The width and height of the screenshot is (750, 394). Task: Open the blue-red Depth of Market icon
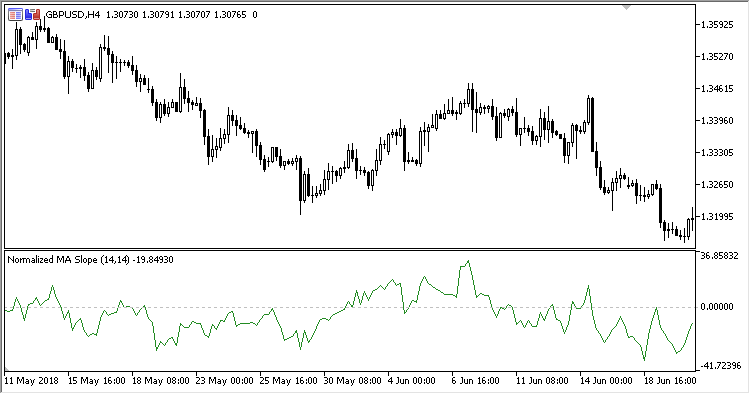(33, 15)
